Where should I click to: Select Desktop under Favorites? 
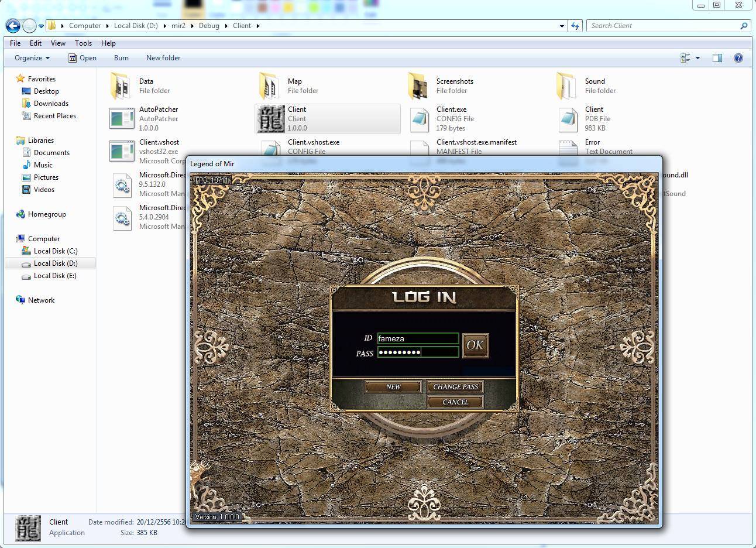(x=46, y=91)
